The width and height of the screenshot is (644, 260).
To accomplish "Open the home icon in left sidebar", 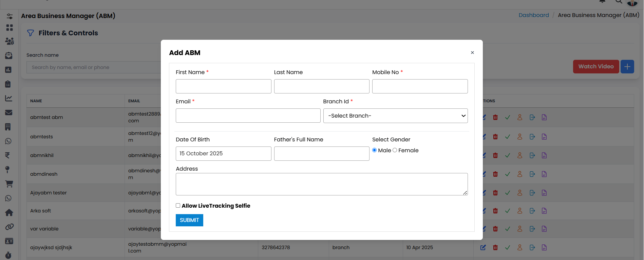I will (x=9, y=213).
